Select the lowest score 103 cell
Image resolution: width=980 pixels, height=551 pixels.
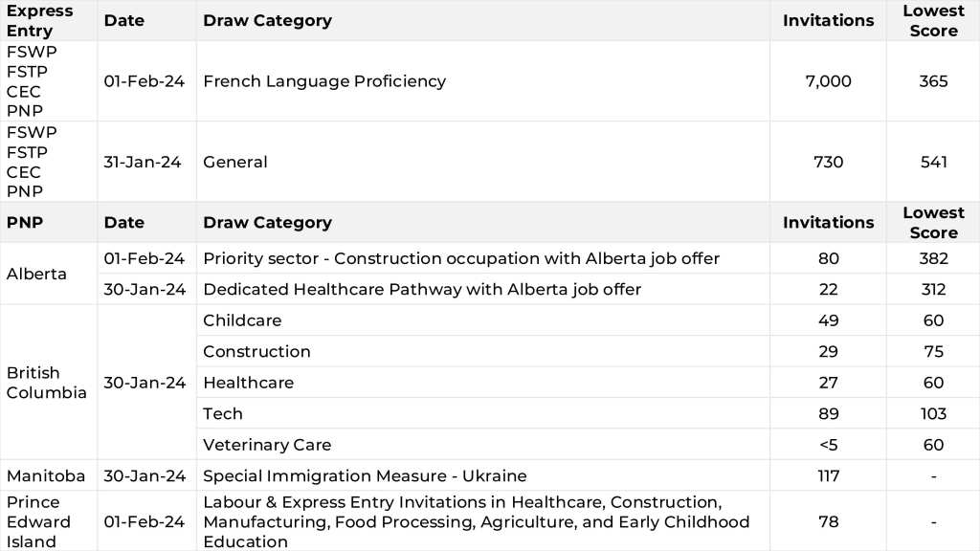[933, 413]
